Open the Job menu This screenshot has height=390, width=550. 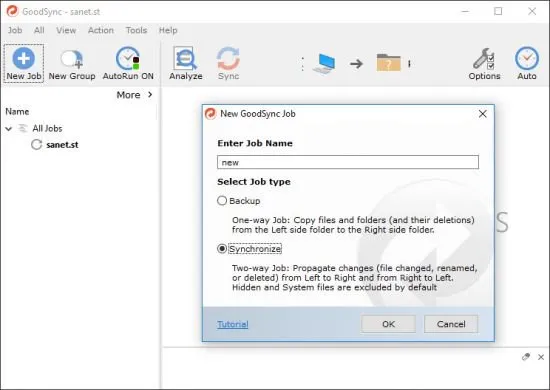15,30
